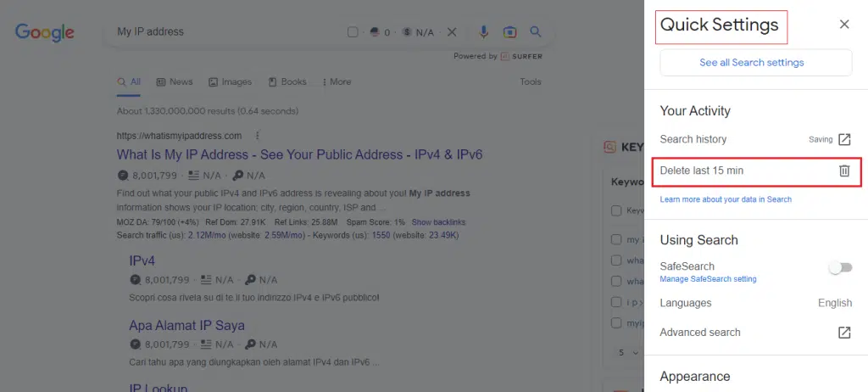
Task: Click word count icon under Apa Alamat IP Saya
Action: point(207,344)
